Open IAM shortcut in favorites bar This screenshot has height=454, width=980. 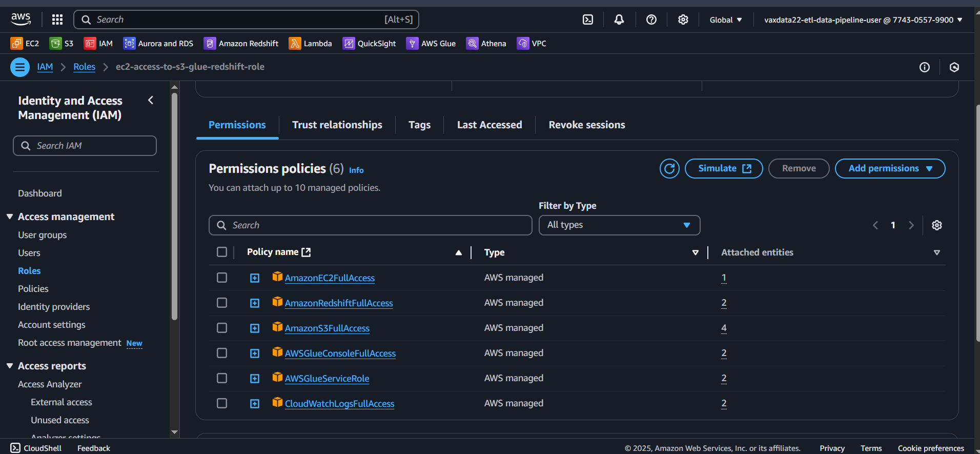98,44
